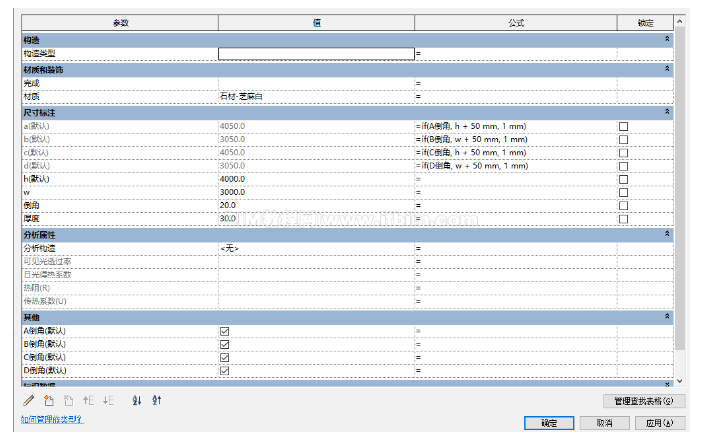The width and height of the screenshot is (703, 441).
Task: Select the 材质 value 石材-芝麻白
Action: pos(241,96)
